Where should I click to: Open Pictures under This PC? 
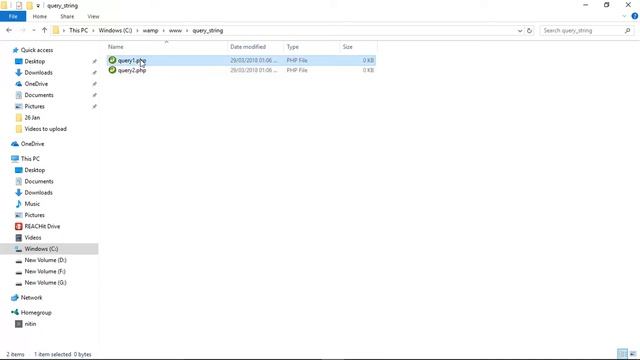pos(34,215)
